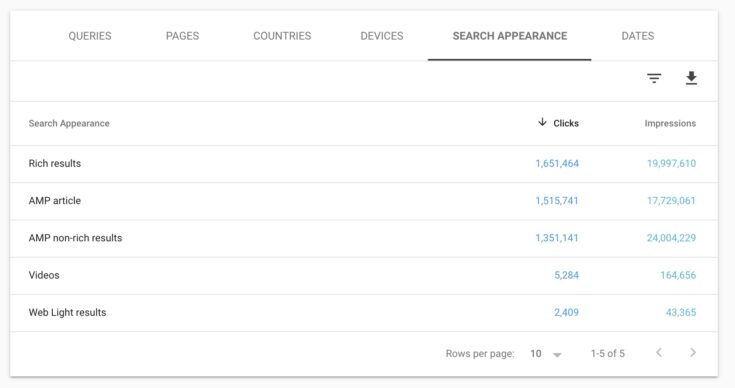Viewport: 735px width, 388px height.
Task: Click the 1-5 of 5 pagination text
Action: pos(608,354)
